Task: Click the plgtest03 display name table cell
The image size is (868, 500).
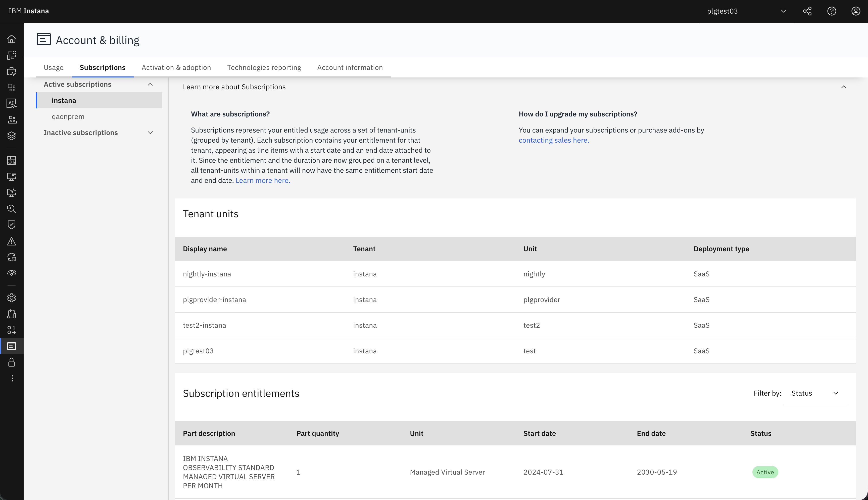Action: pos(198,351)
